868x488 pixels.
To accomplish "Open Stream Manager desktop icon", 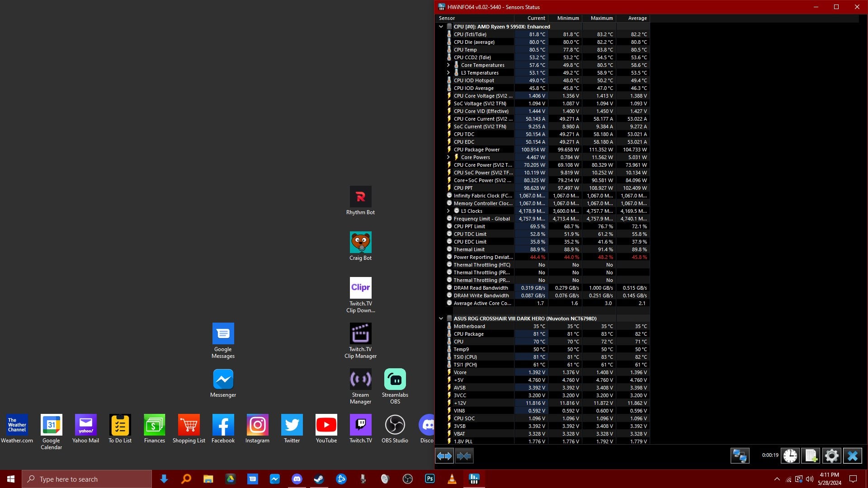I will (x=360, y=386).
